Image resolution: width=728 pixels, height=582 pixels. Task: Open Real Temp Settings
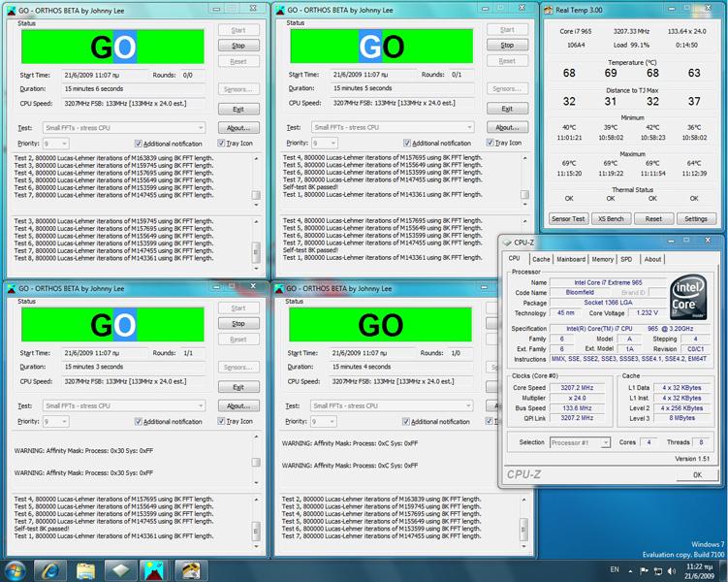(x=695, y=219)
